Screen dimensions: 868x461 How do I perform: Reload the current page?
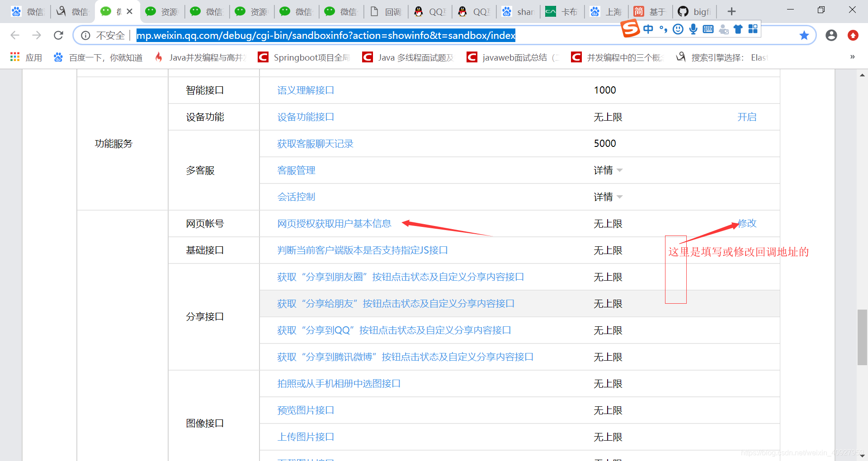[x=58, y=35]
